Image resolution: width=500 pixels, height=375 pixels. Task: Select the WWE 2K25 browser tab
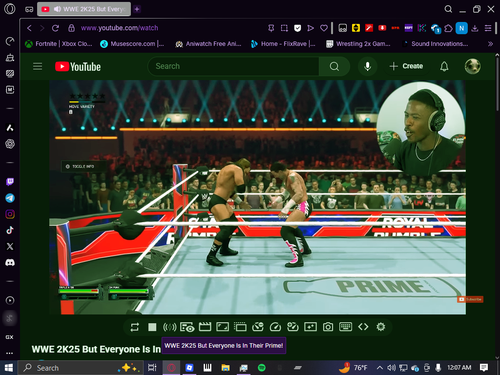(x=84, y=9)
